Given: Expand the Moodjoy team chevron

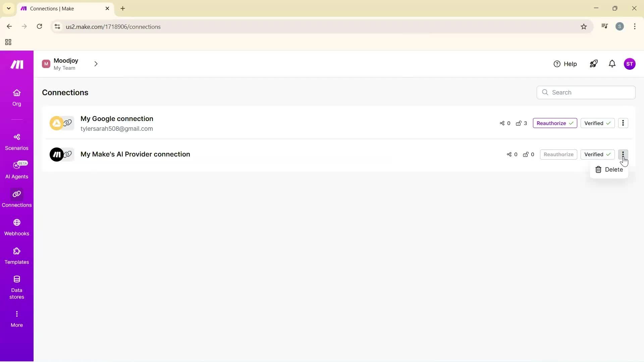Looking at the screenshot, I should (x=96, y=64).
